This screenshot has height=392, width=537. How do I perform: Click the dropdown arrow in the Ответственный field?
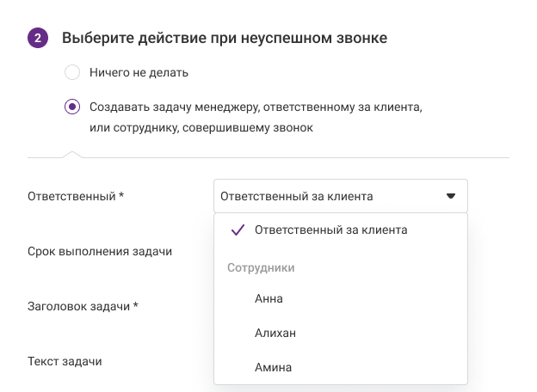450,196
